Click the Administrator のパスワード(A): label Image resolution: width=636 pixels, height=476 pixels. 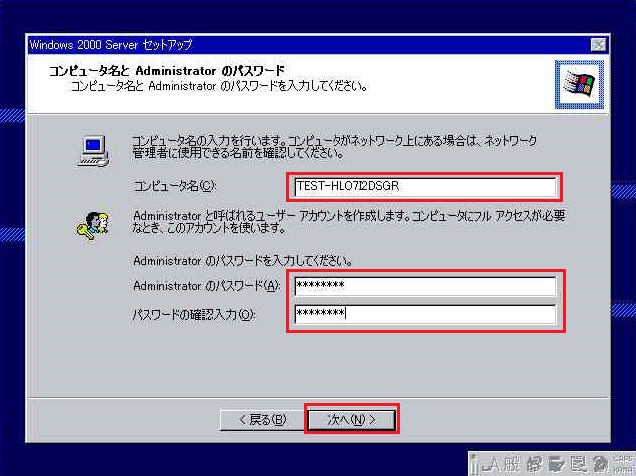206,285
